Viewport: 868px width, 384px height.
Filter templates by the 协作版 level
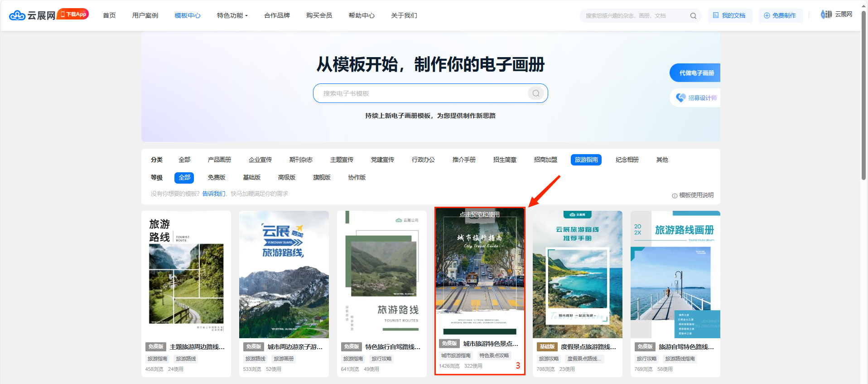tap(357, 178)
